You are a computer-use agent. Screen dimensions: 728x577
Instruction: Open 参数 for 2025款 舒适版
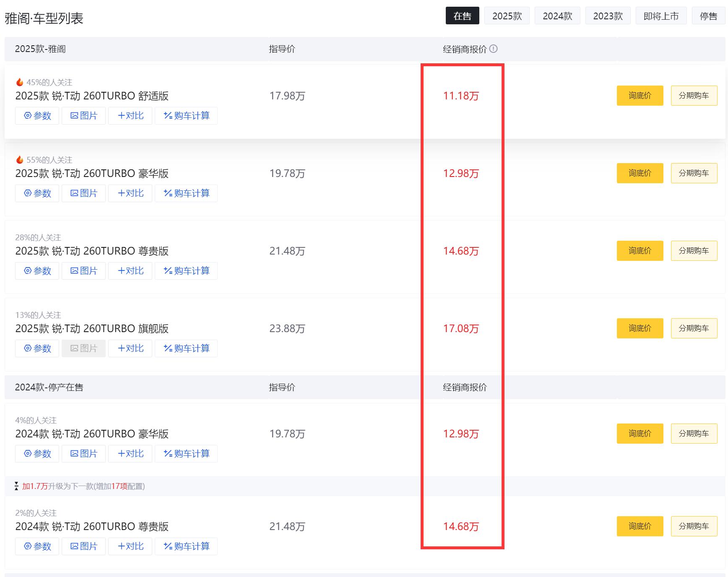(x=37, y=116)
